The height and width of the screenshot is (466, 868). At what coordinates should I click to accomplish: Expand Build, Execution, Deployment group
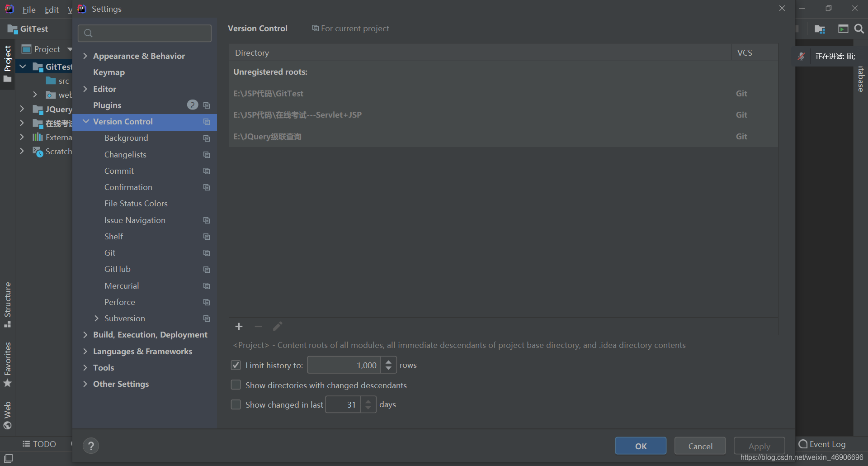tap(85, 335)
